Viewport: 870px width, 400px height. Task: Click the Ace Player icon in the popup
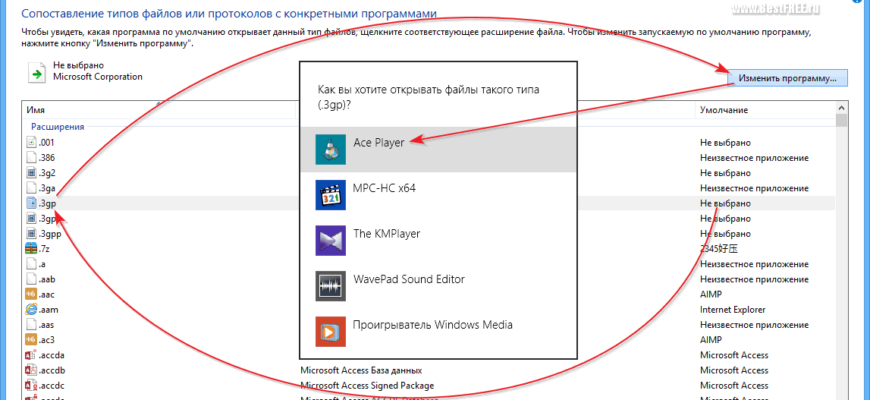(331, 149)
